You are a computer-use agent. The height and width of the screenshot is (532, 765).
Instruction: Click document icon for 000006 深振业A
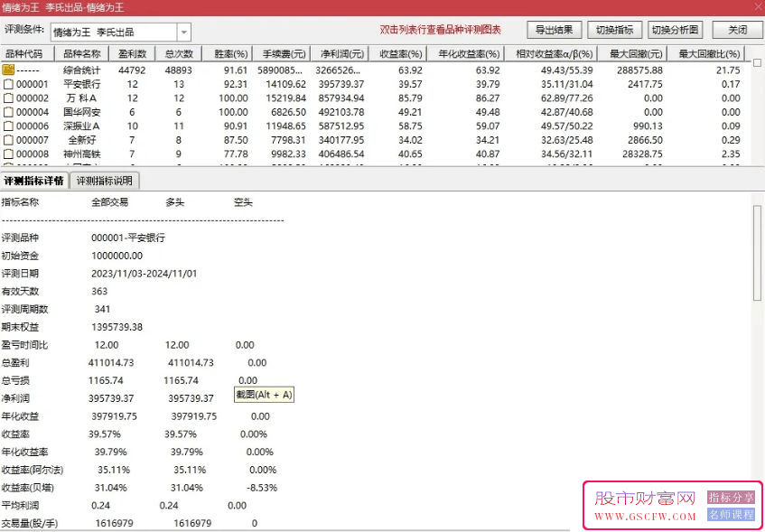pyautogui.click(x=8, y=126)
